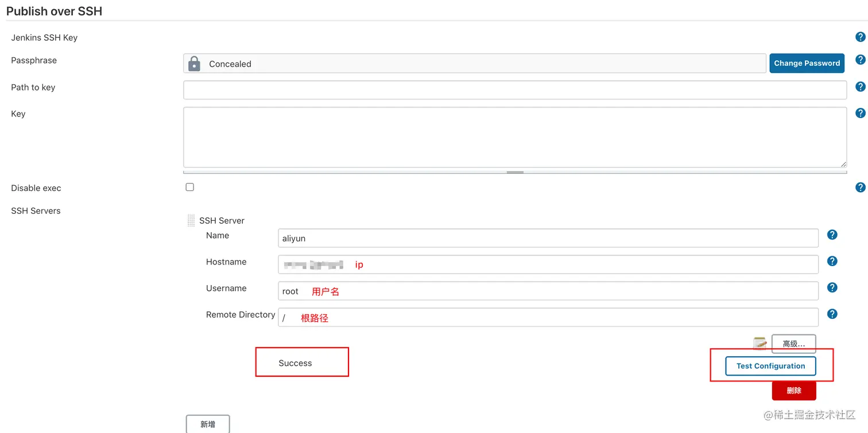
Task: Focus the Key textarea
Action: coord(515,137)
